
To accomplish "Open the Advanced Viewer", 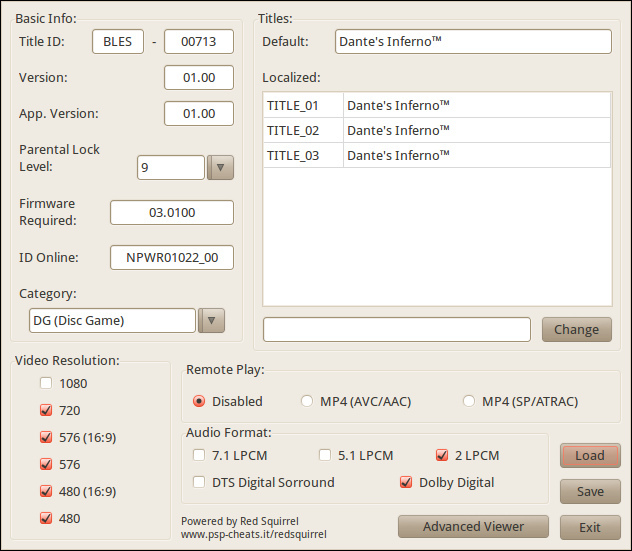I will coord(473,526).
